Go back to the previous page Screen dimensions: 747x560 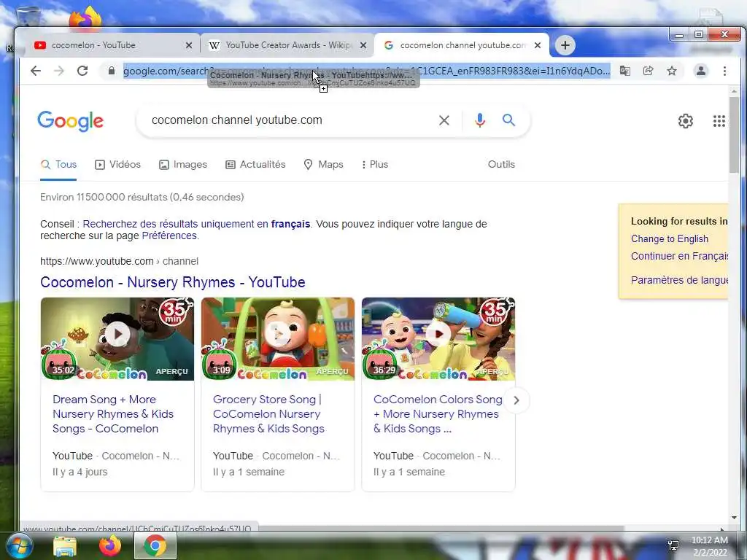(x=36, y=71)
